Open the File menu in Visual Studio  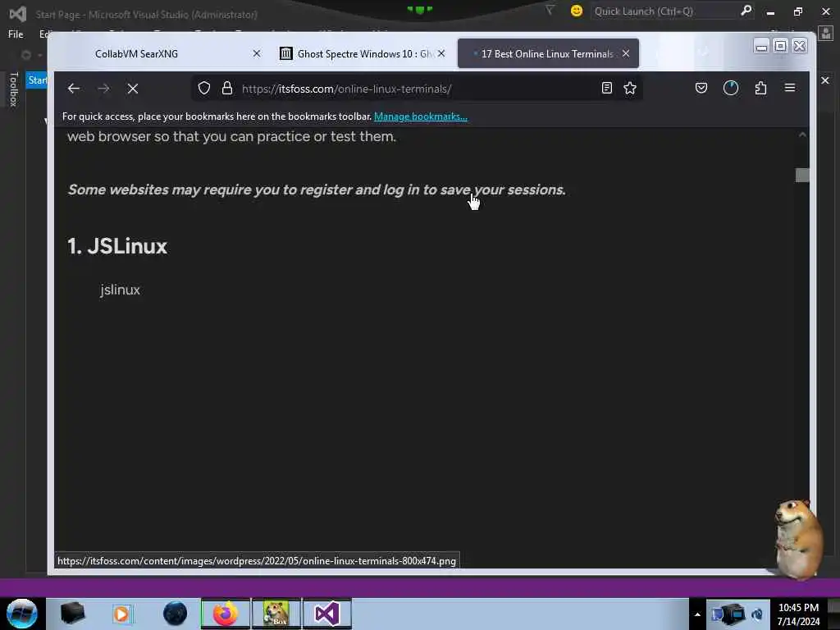click(16, 34)
